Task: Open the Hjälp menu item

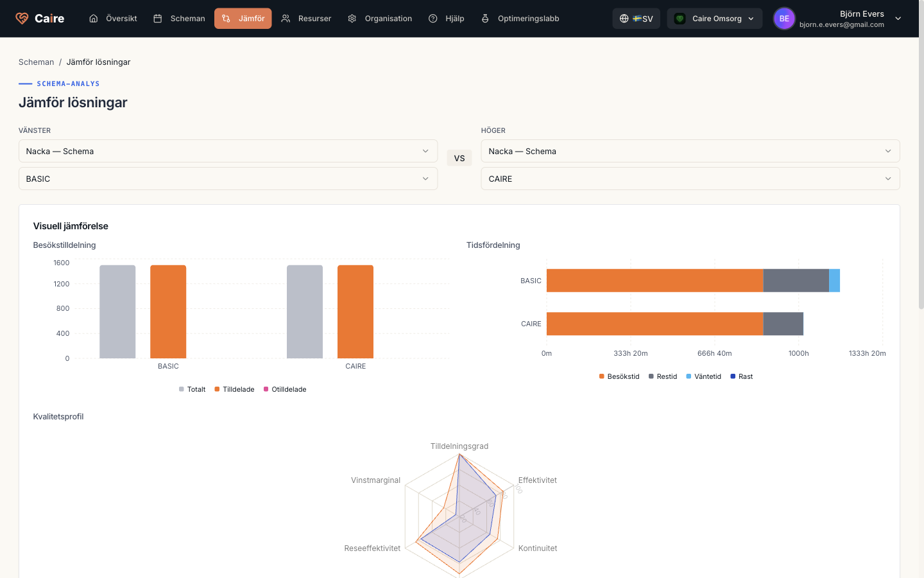Action: [x=447, y=19]
